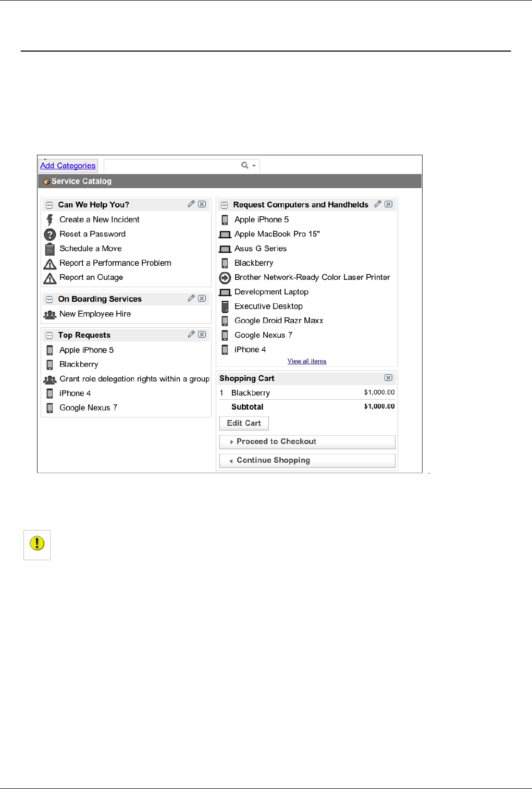The height and width of the screenshot is (789, 532).
Task: Click the Service Catalog header title
Action: [81, 181]
